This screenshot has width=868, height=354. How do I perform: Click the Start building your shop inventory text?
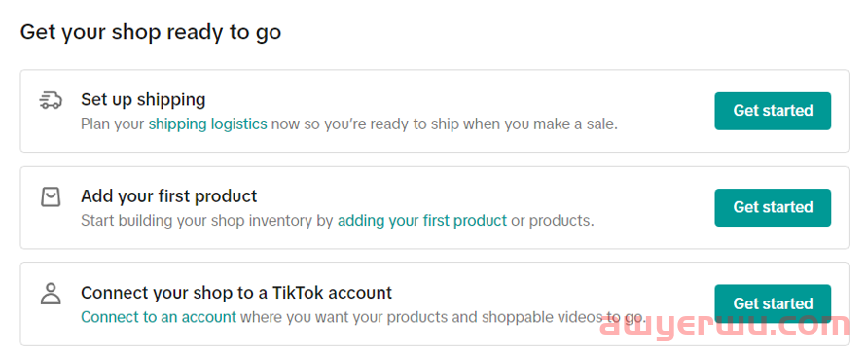coord(337,220)
